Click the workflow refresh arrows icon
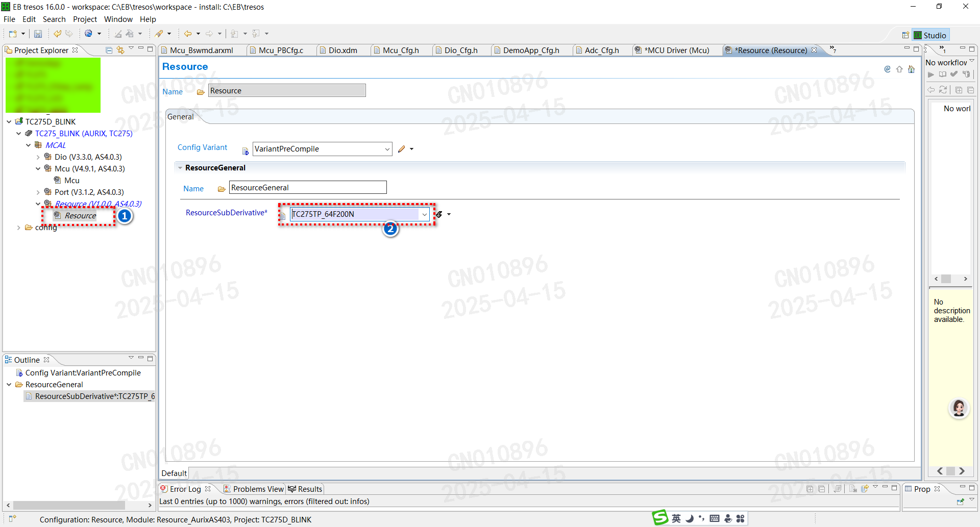 (943, 90)
